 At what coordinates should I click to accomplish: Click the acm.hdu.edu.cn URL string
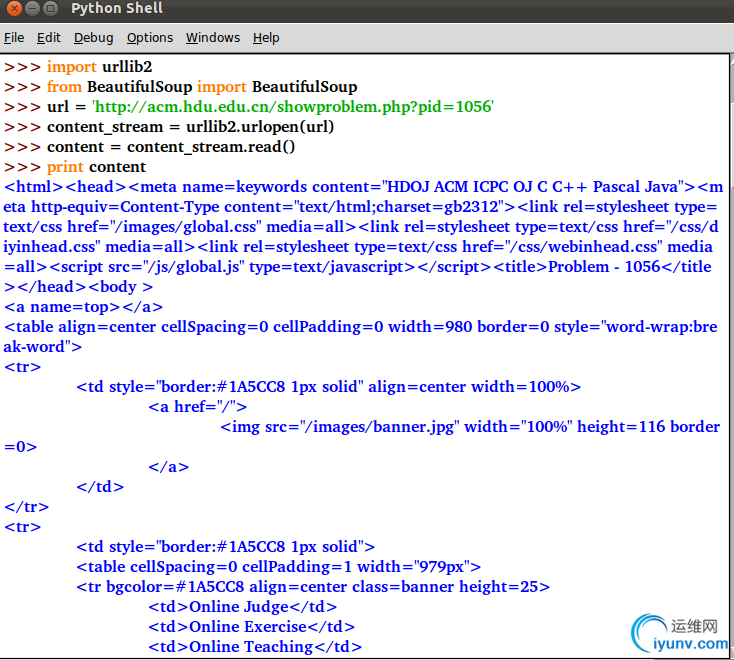coord(293,107)
